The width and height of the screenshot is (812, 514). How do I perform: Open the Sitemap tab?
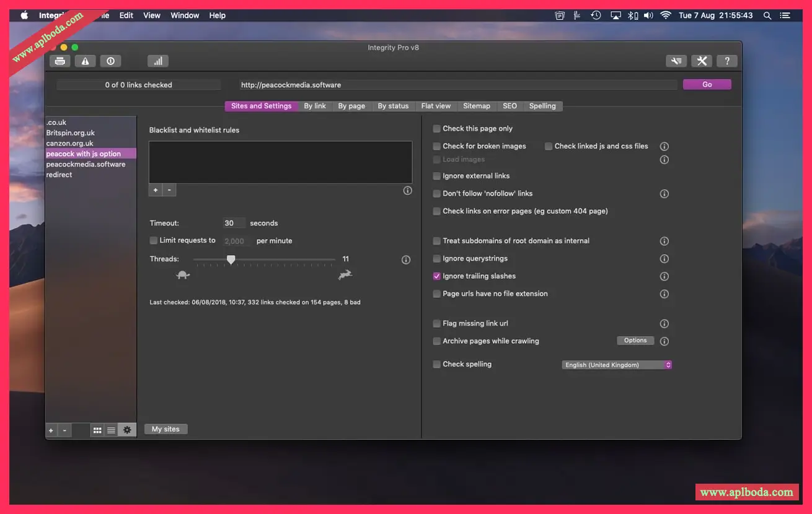(x=477, y=106)
